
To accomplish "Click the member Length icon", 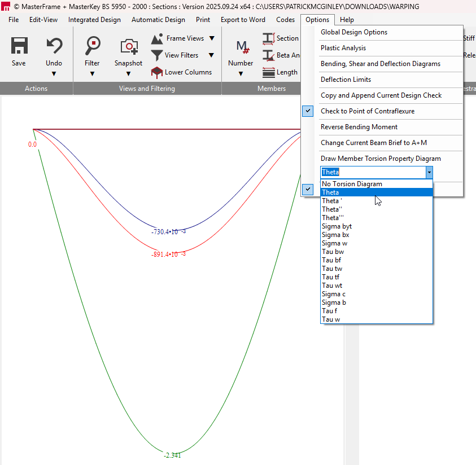I will pos(269,72).
